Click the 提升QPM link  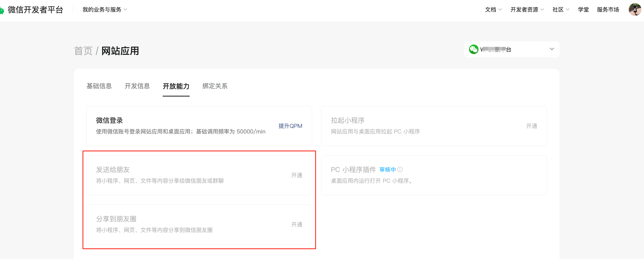tap(290, 126)
